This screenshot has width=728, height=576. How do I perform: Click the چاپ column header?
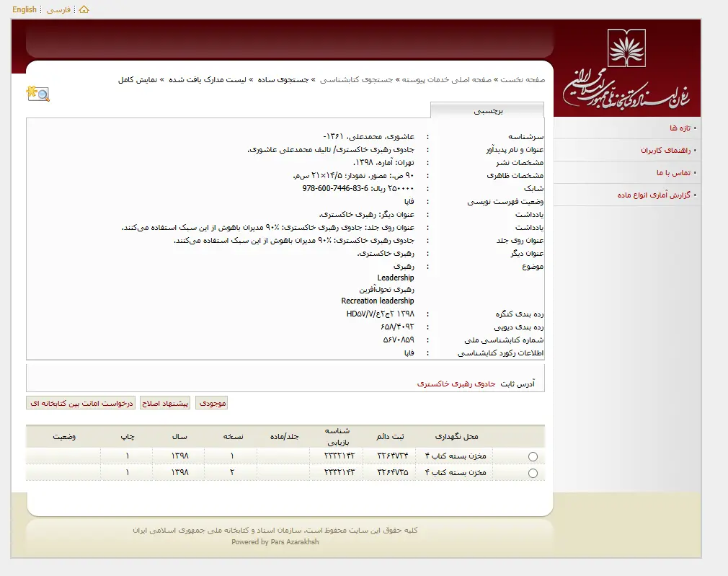pyautogui.click(x=127, y=436)
